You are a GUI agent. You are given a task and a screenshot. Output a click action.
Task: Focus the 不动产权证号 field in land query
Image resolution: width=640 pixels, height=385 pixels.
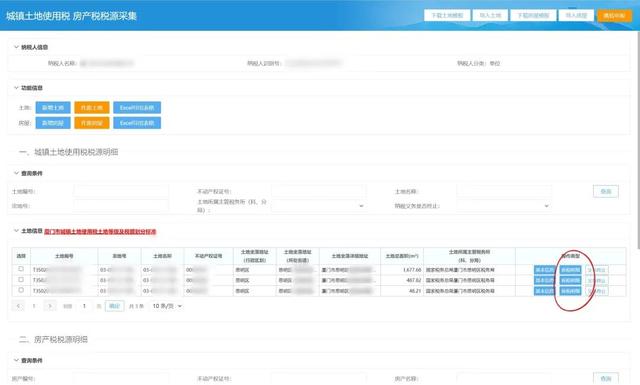click(318, 191)
